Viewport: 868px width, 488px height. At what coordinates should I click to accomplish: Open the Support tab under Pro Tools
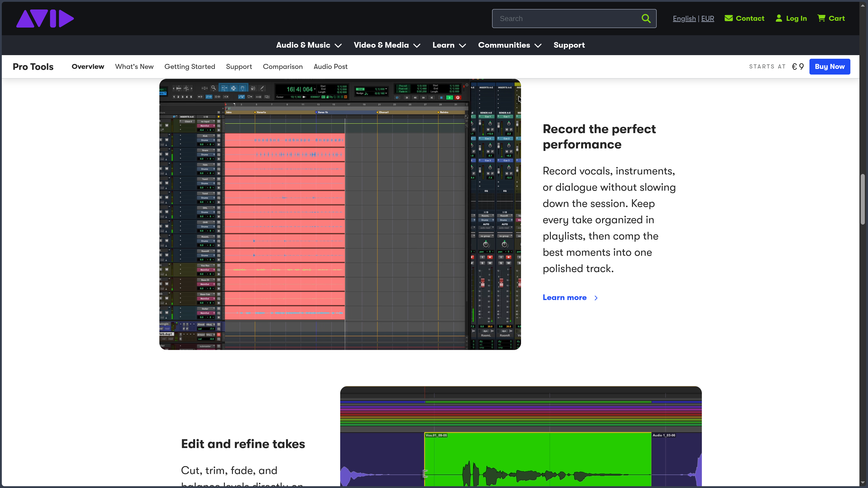tap(239, 67)
